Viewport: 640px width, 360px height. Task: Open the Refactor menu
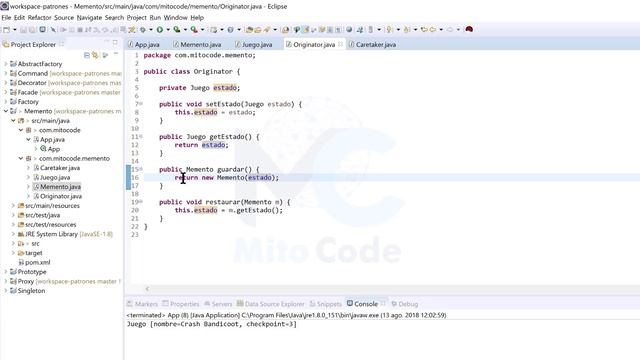(x=39, y=18)
